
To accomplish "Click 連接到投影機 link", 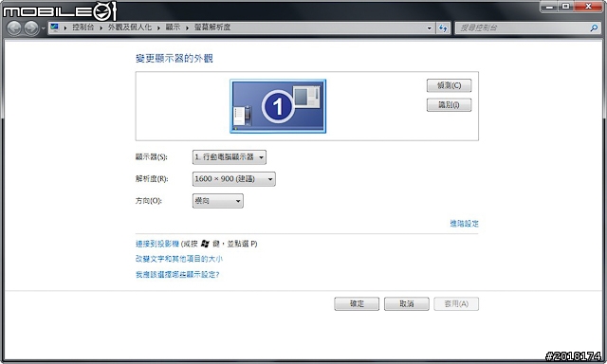I will click(x=157, y=244).
